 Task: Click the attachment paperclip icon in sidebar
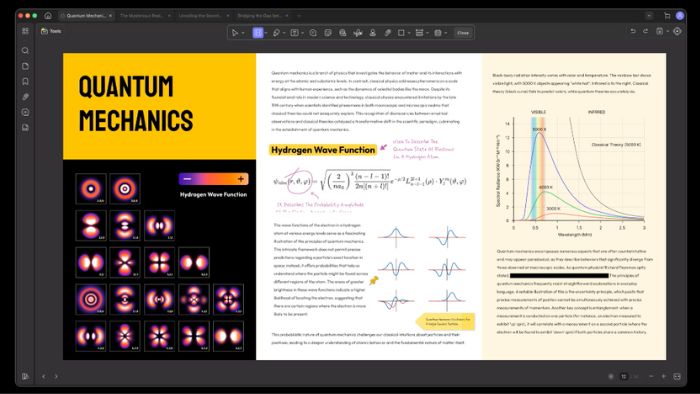(x=25, y=97)
